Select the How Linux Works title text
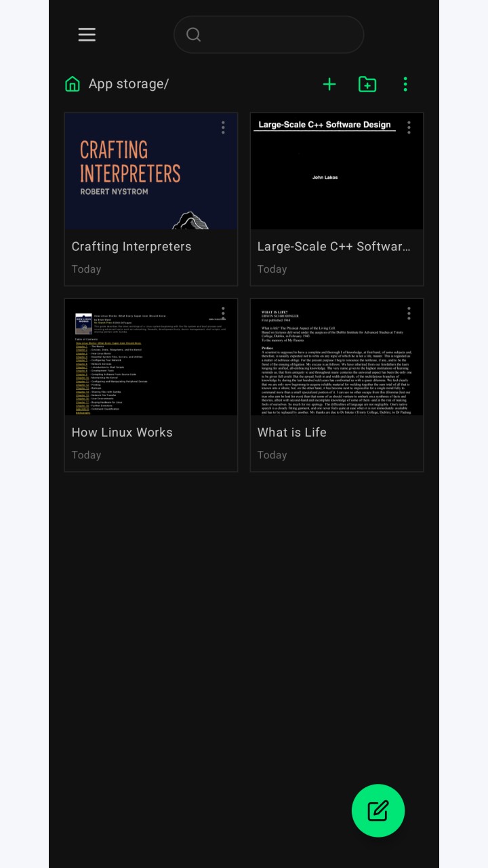Image resolution: width=488 pixels, height=868 pixels. point(122,433)
